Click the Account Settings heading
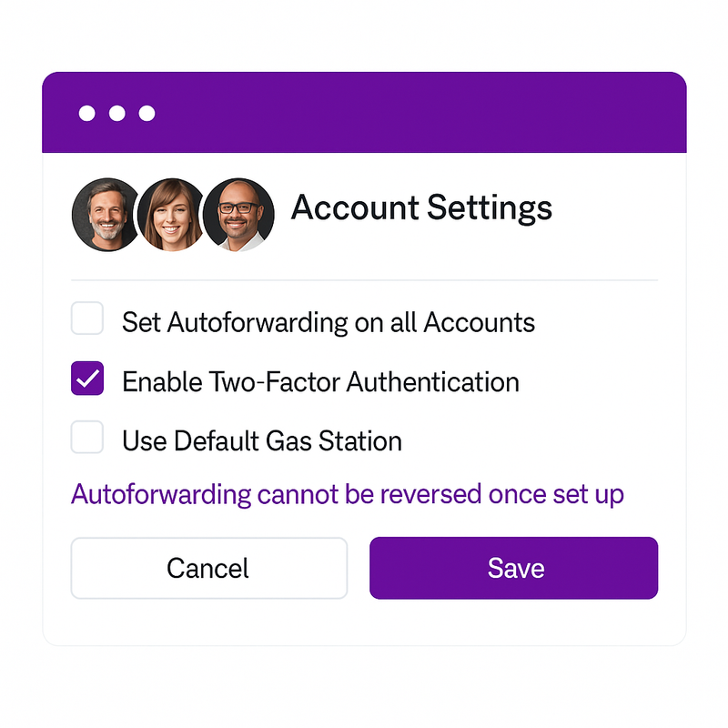Viewport: 728px width, 728px height. (421, 208)
